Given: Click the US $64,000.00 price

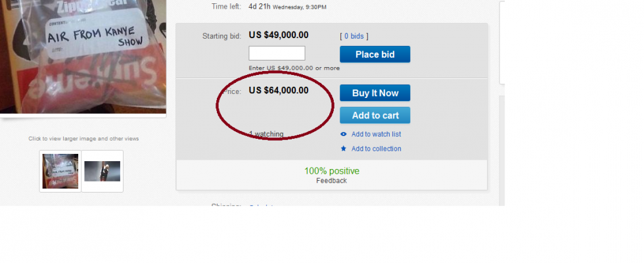Looking at the screenshot, I should pos(279,91).
